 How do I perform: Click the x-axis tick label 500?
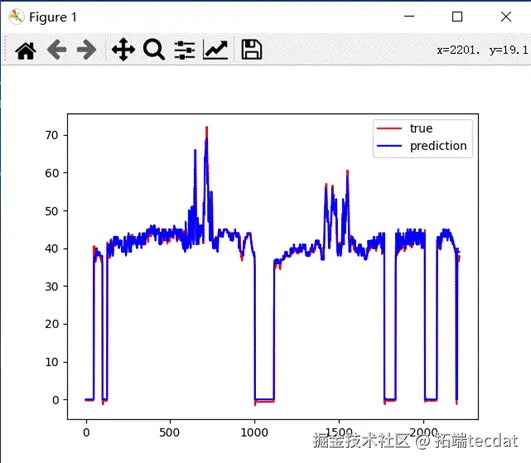point(169,433)
